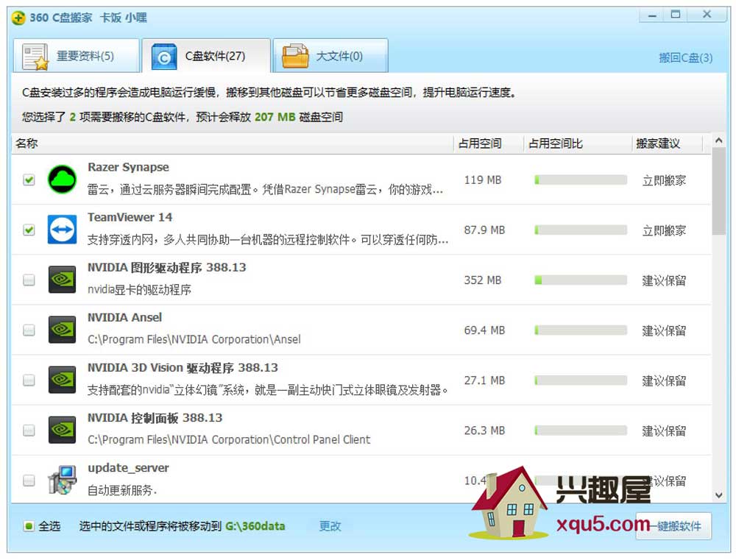Click the vertical scrollbar thumb
The height and width of the screenshot is (560, 736).
point(718,191)
